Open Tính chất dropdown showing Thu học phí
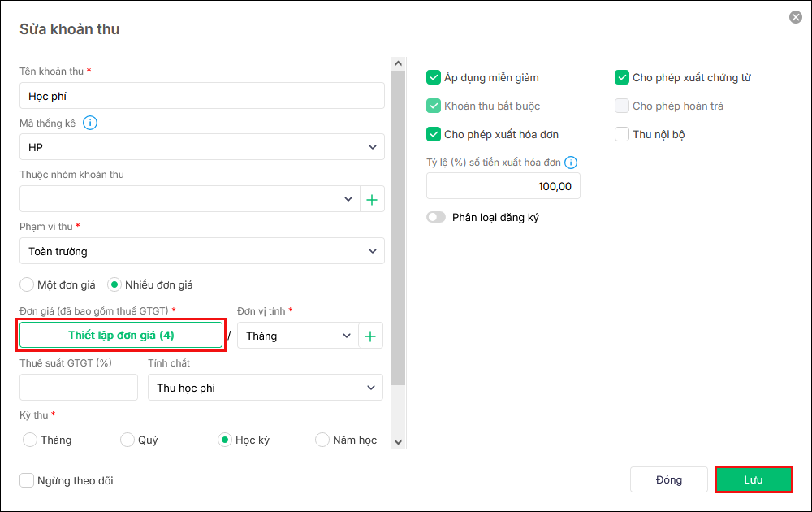The width and height of the screenshot is (812, 512). point(265,388)
